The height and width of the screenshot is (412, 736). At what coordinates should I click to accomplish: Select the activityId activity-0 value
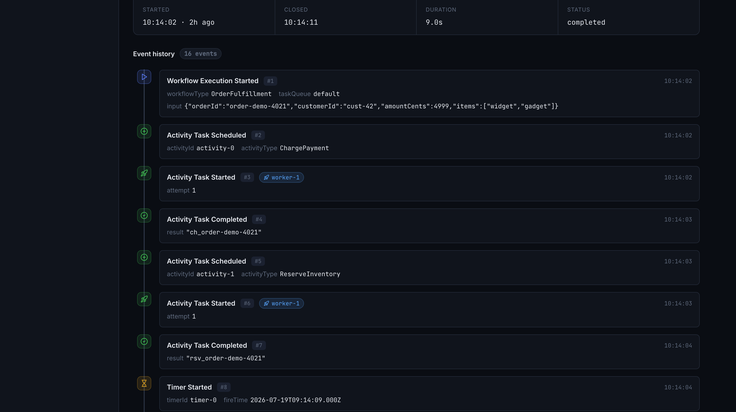point(215,148)
